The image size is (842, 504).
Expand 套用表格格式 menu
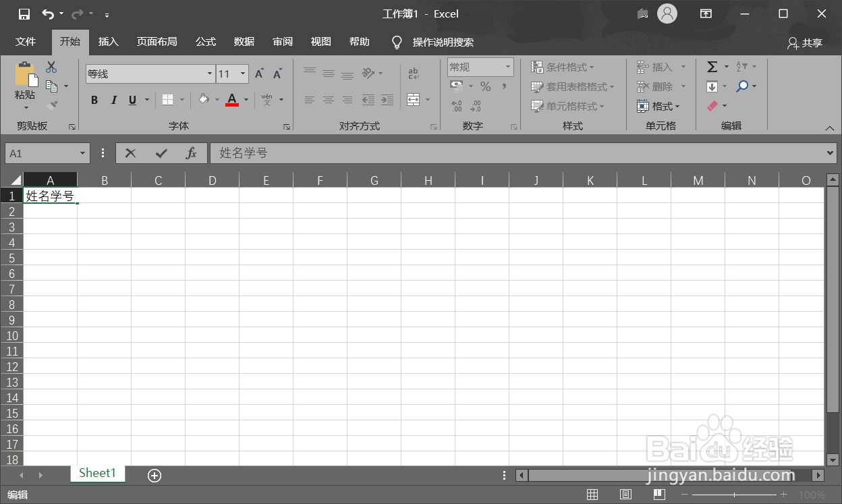572,86
